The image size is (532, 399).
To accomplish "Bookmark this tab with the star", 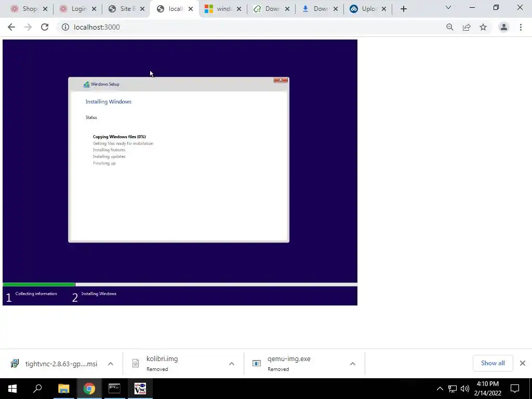I will pos(483,27).
